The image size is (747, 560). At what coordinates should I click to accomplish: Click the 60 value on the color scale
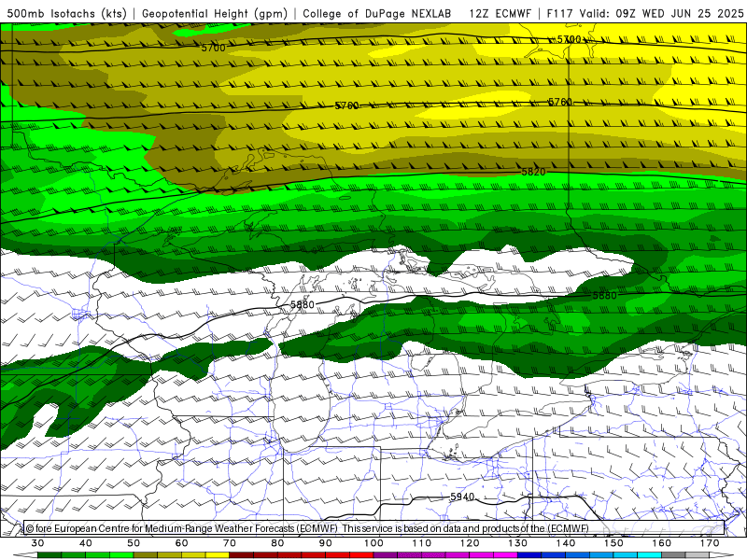pos(181,543)
